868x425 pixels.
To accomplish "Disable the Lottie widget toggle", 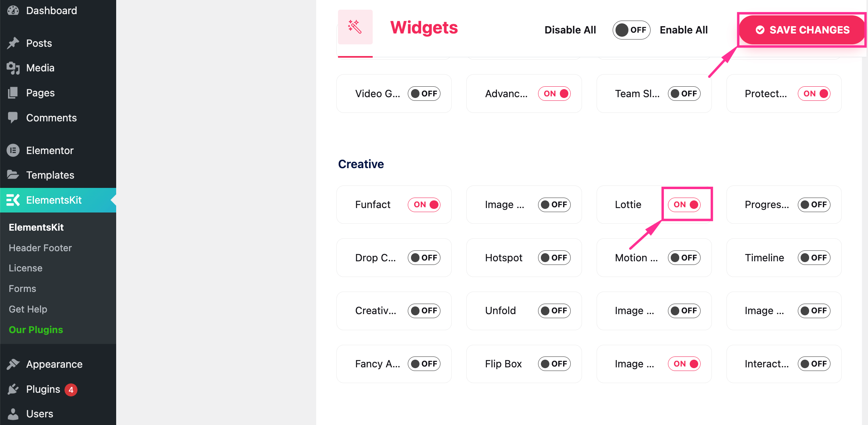I will pyautogui.click(x=684, y=204).
